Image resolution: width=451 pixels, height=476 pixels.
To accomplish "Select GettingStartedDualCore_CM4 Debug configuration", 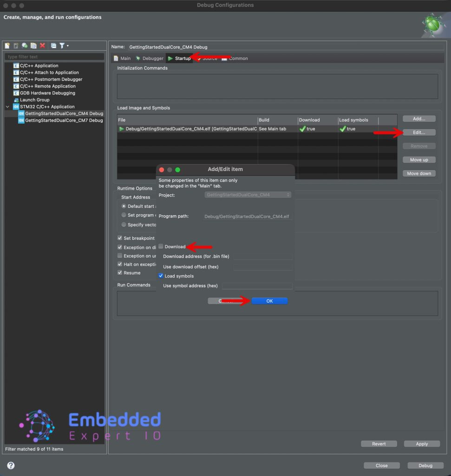I will click(x=64, y=113).
